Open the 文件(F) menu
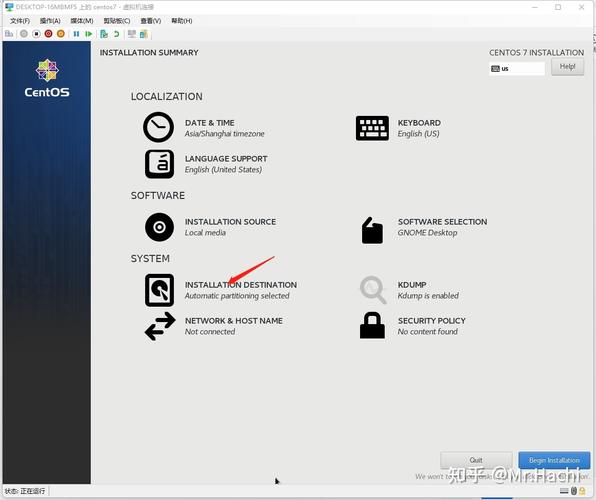Image resolution: width=596 pixels, height=500 pixels. pyautogui.click(x=20, y=21)
